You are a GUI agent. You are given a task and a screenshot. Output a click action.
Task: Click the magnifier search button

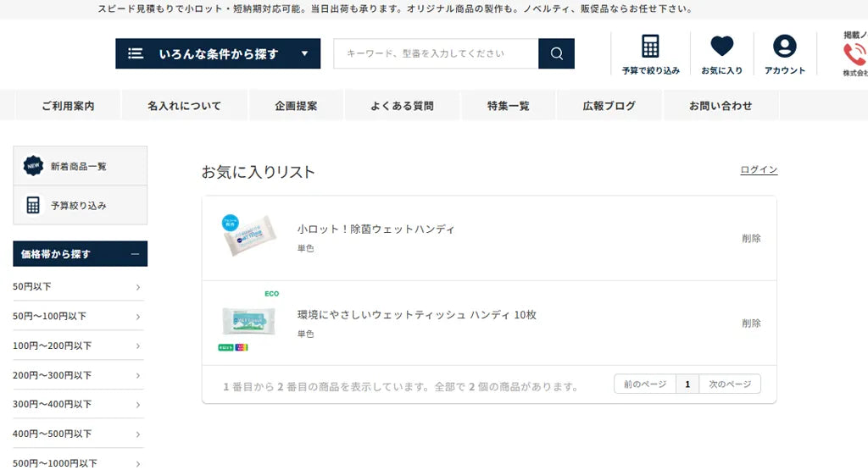point(556,53)
